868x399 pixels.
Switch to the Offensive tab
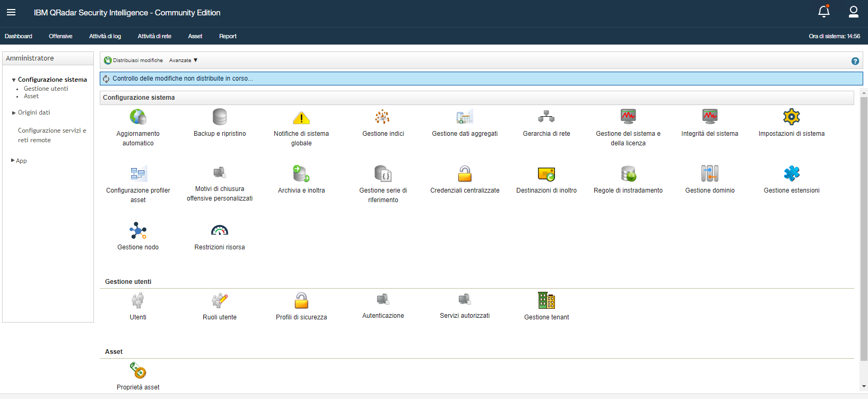60,36
